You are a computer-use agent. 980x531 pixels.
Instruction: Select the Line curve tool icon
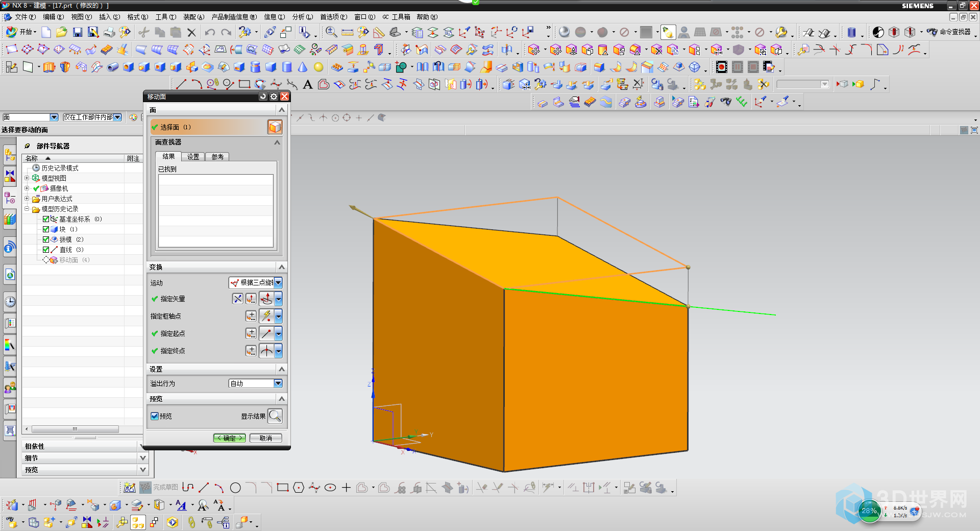coord(181,84)
